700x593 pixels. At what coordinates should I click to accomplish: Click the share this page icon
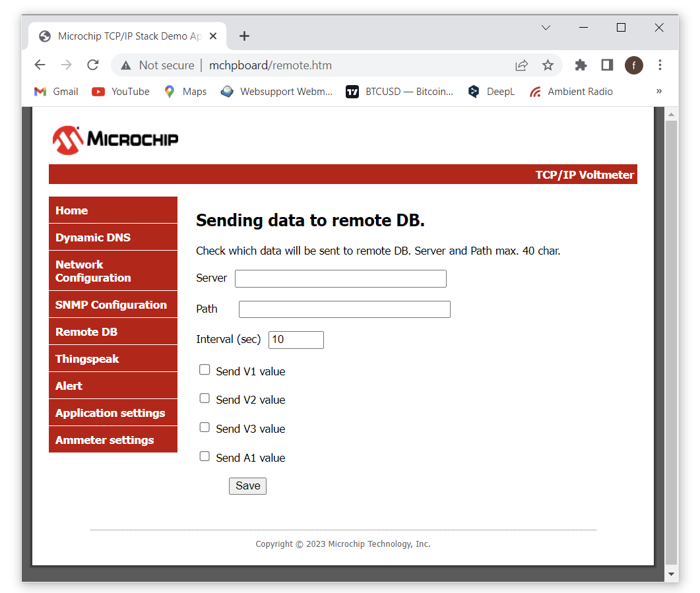click(521, 65)
